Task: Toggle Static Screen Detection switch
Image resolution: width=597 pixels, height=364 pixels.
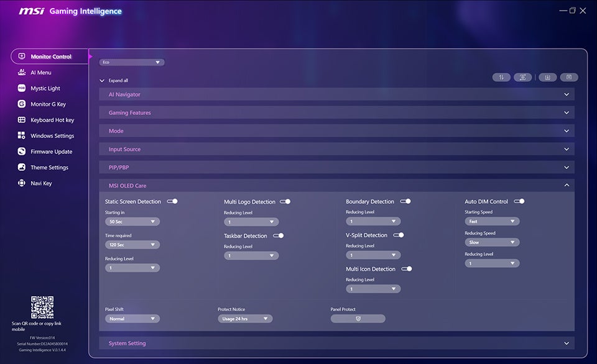Action: coord(172,201)
